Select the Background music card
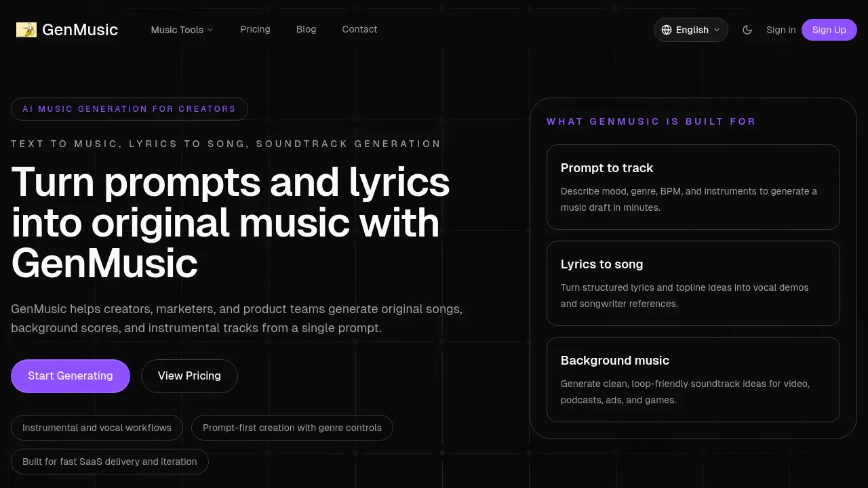Image resolution: width=868 pixels, height=488 pixels. [693, 380]
